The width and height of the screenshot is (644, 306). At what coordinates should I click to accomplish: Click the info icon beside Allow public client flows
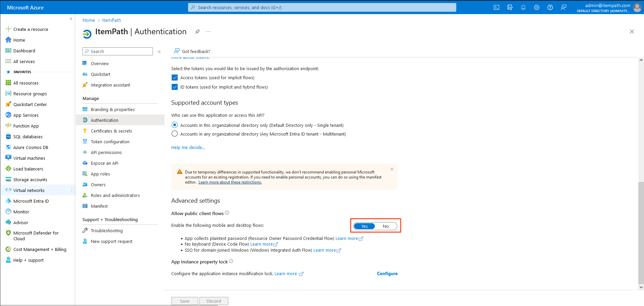point(227,213)
